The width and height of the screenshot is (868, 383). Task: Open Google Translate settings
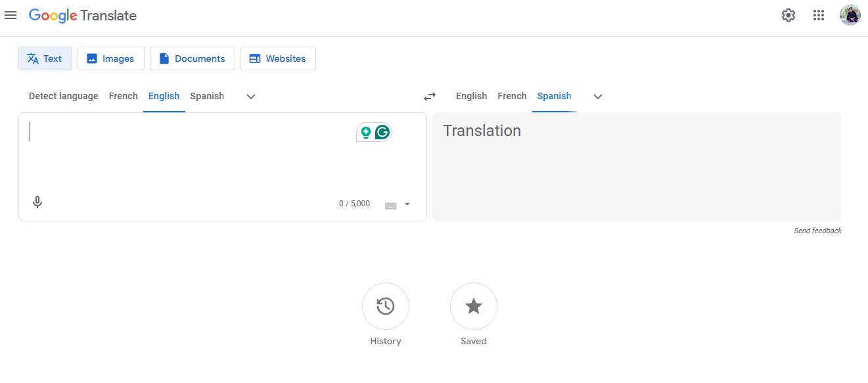pyautogui.click(x=788, y=14)
